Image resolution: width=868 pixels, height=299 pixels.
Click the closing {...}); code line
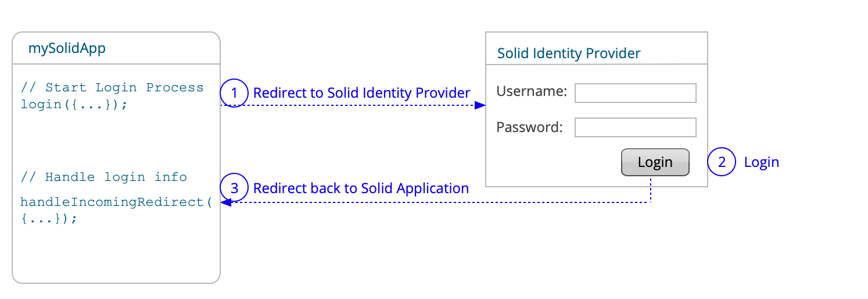[x=48, y=220]
